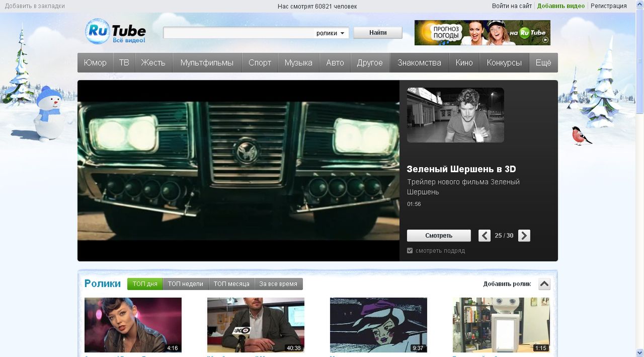Click the scrollbar down arrow

point(640,352)
